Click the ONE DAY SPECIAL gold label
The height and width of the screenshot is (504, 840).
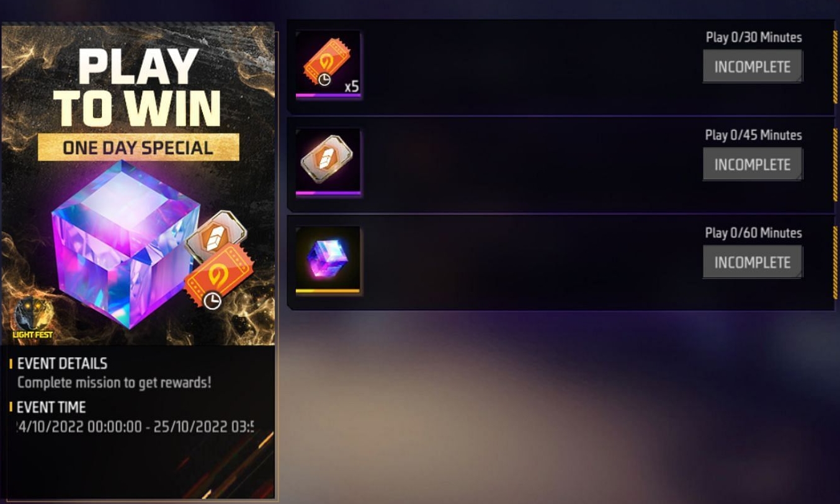pos(138,148)
